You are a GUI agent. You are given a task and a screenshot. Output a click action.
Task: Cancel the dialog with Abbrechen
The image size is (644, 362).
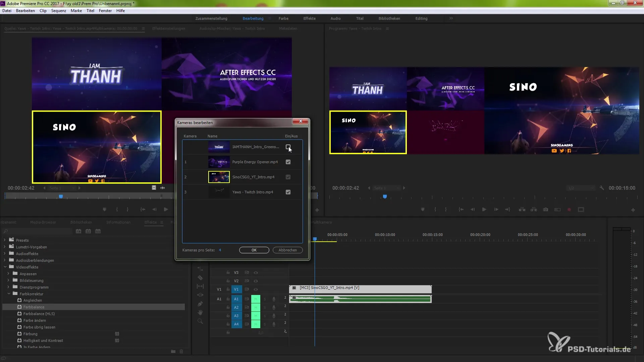pos(287,250)
